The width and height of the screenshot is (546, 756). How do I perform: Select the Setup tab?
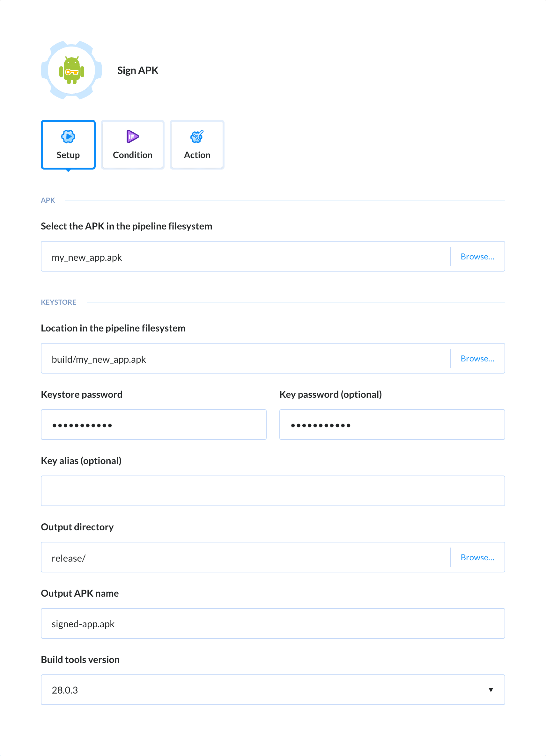pos(68,145)
